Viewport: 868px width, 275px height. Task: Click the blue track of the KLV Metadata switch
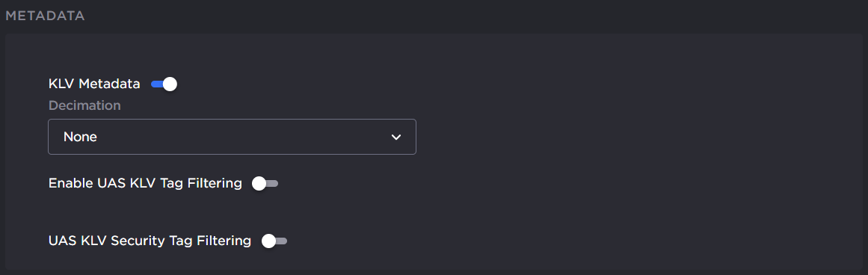(x=157, y=84)
